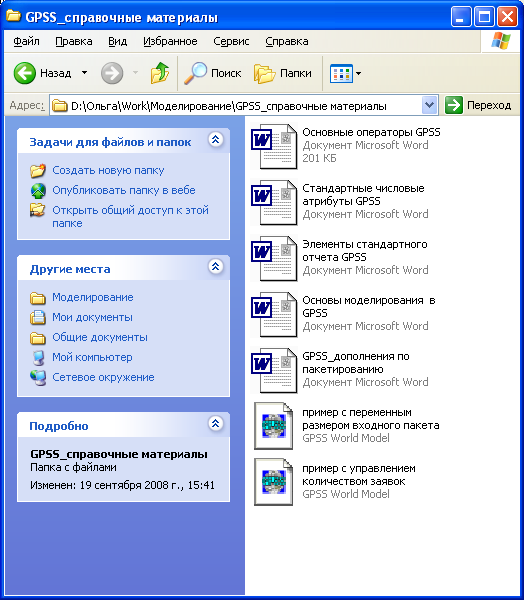The image size is (524, 600).
Task: Open Search with the magnifier icon
Action: [x=196, y=73]
